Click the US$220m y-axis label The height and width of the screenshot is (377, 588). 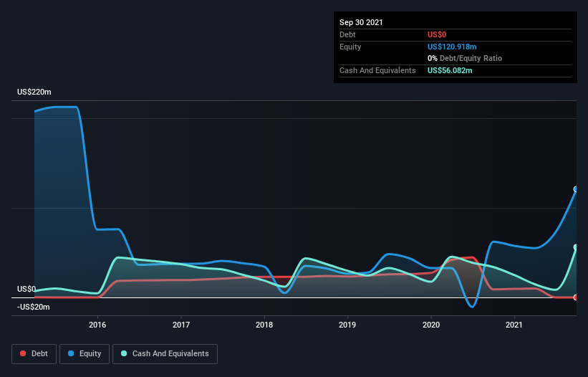click(34, 92)
